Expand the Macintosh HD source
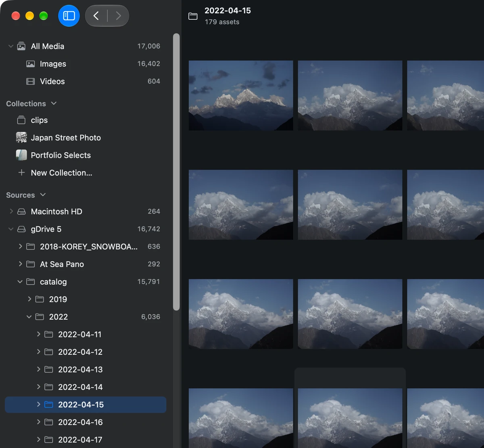The image size is (484, 448). pos(11,211)
